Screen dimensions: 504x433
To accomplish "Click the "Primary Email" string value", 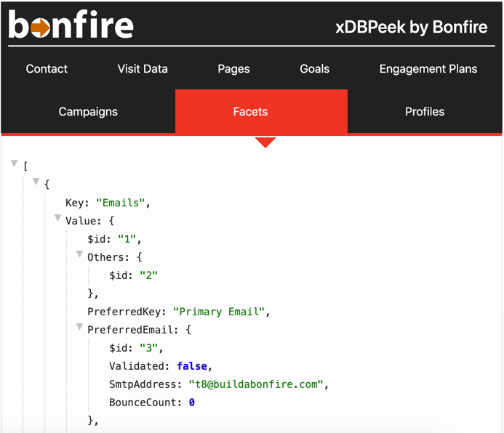I will point(219,312).
